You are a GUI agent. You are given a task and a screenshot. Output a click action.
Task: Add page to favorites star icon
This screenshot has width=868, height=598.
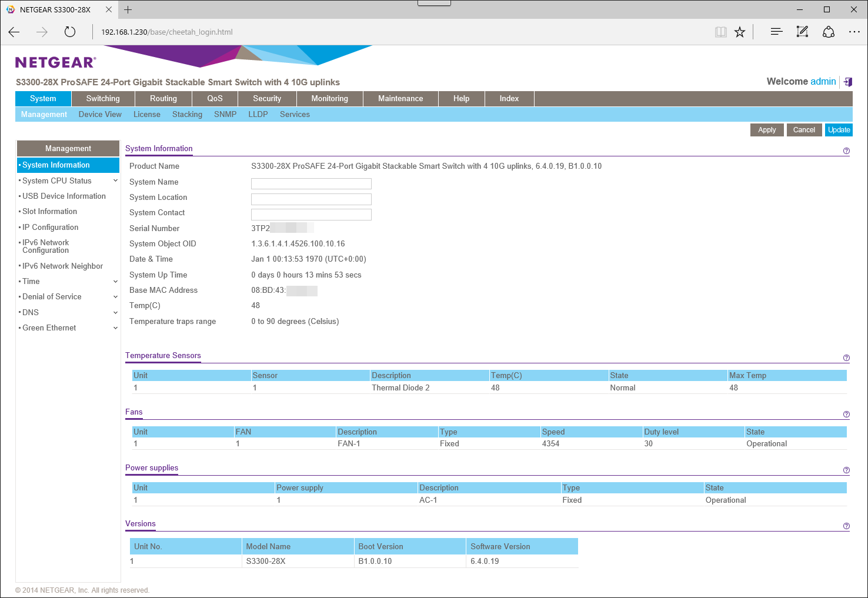point(740,32)
